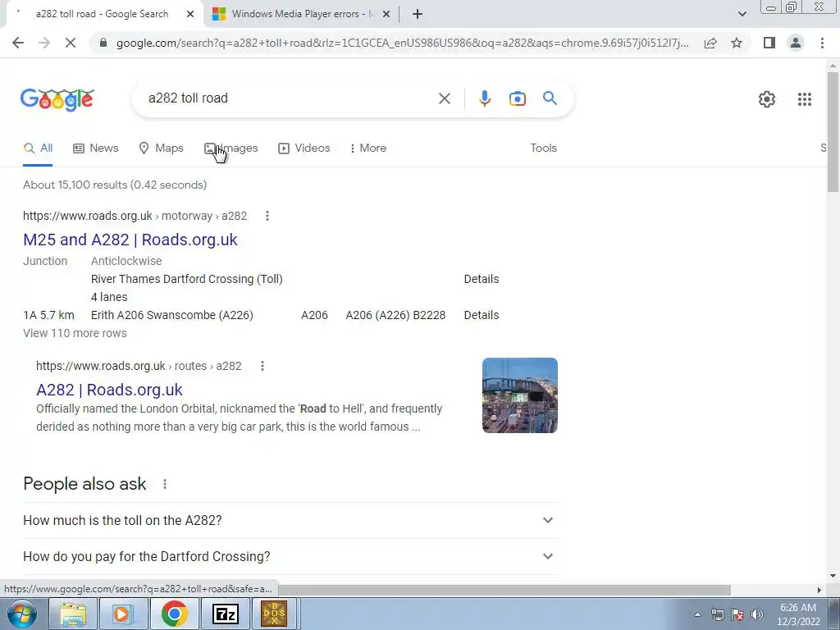The height and width of the screenshot is (630, 840).
Task: Open the Chrome side panel
Action: (x=769, y=43)
